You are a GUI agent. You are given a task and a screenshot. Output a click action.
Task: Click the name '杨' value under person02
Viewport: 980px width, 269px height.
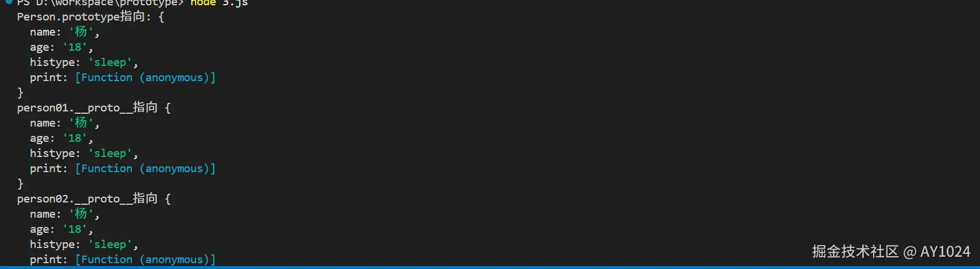81,214
